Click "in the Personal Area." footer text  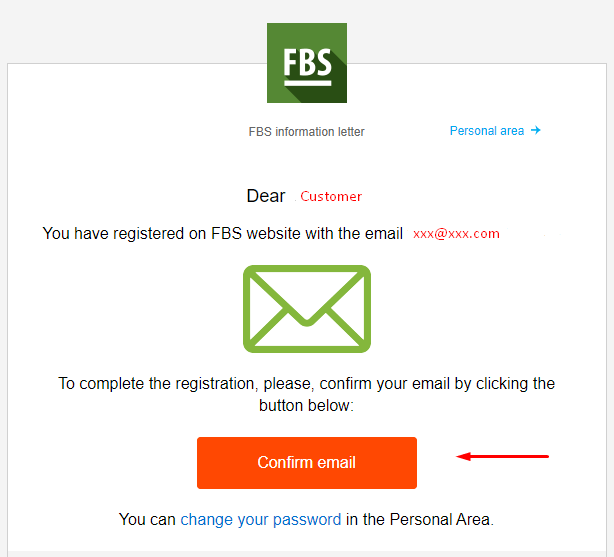[x=420, y=519]
